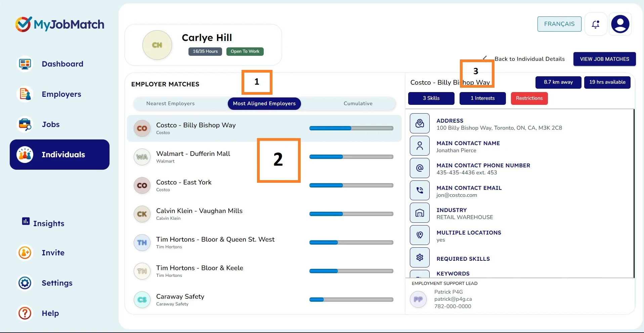Open the Help question mark icon
This screenshot has height=333, width=644.
pos(25,313)
